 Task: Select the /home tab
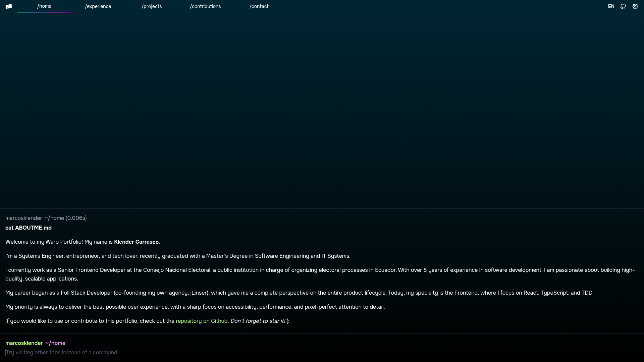44,6
